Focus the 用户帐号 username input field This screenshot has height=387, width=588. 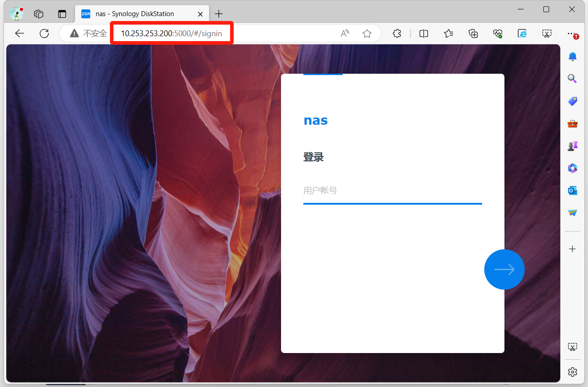[392, 191]
